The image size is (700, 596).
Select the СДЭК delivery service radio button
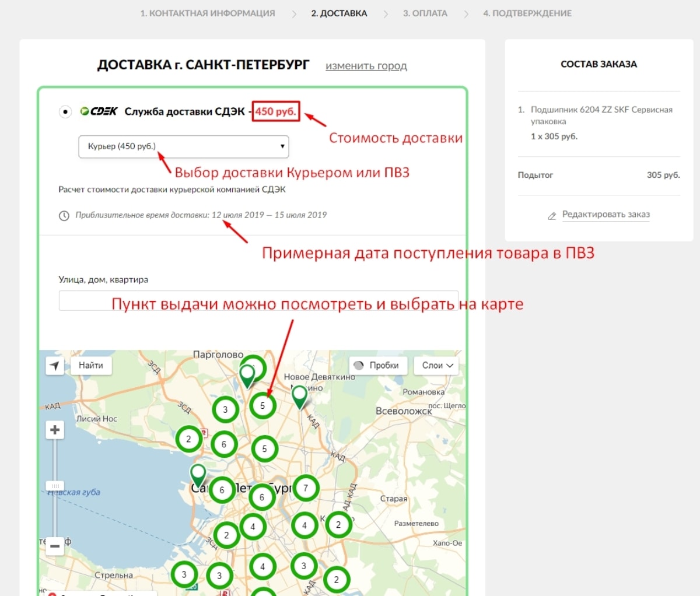click(x=65, y=111)
